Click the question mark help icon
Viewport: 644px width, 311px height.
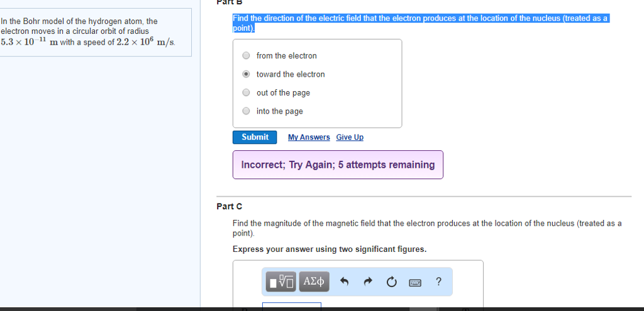tap(438, 281)
